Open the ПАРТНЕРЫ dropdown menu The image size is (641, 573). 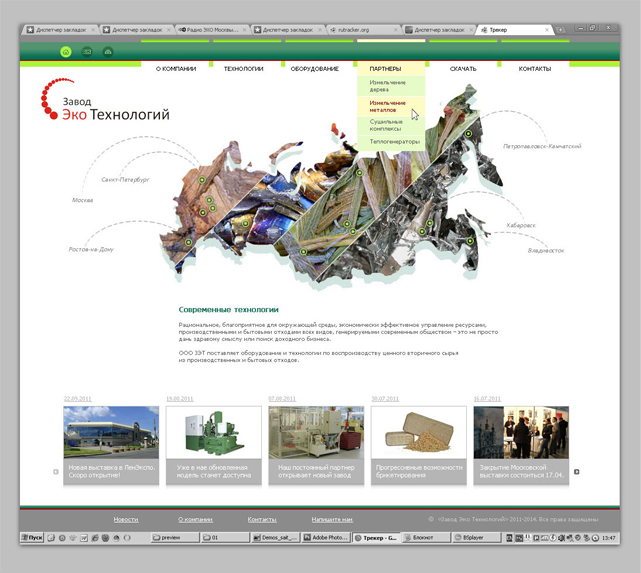(x=385, y=69)
